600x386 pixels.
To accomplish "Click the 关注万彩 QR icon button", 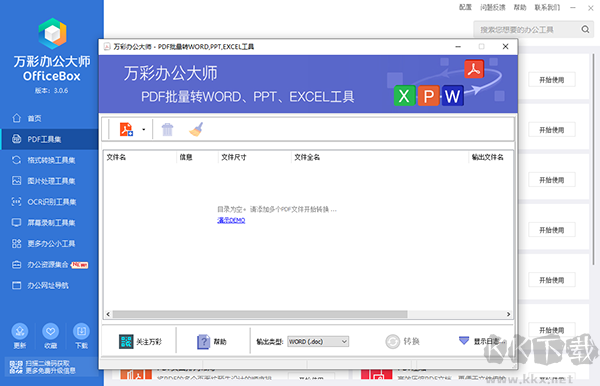I will pyautogui.click(x=140, y=342).
